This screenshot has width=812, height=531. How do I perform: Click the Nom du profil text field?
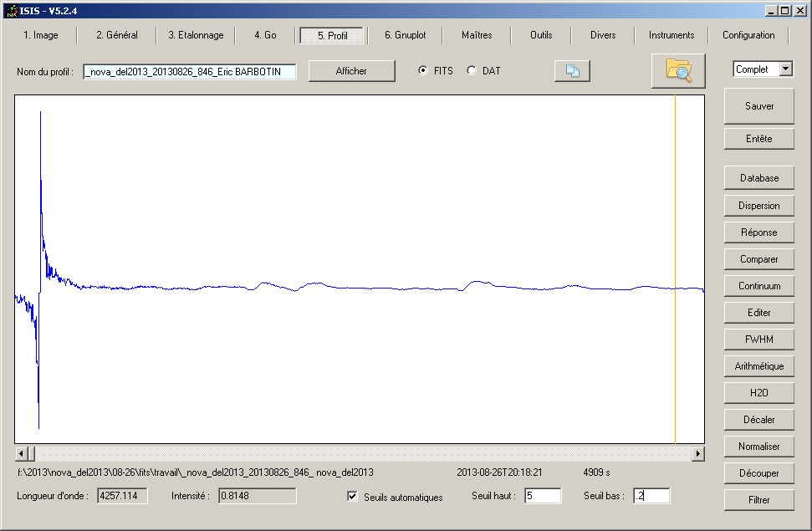click(x=189, y=72)
